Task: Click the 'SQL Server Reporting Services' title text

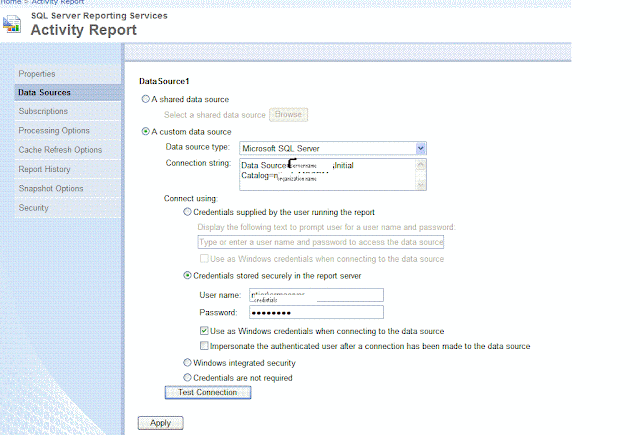Action: tap(99, 16)
